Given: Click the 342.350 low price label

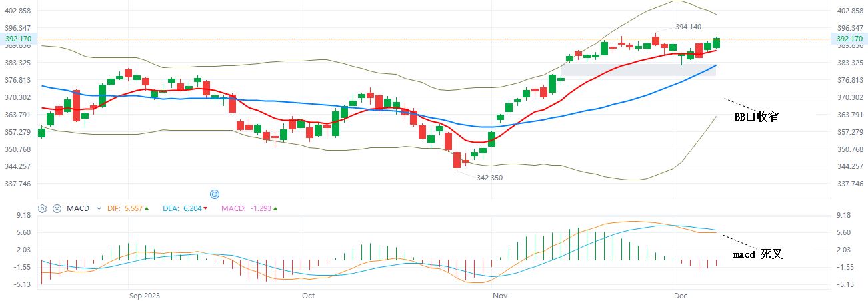Looking at the screenshot, I should coord(489,178).
